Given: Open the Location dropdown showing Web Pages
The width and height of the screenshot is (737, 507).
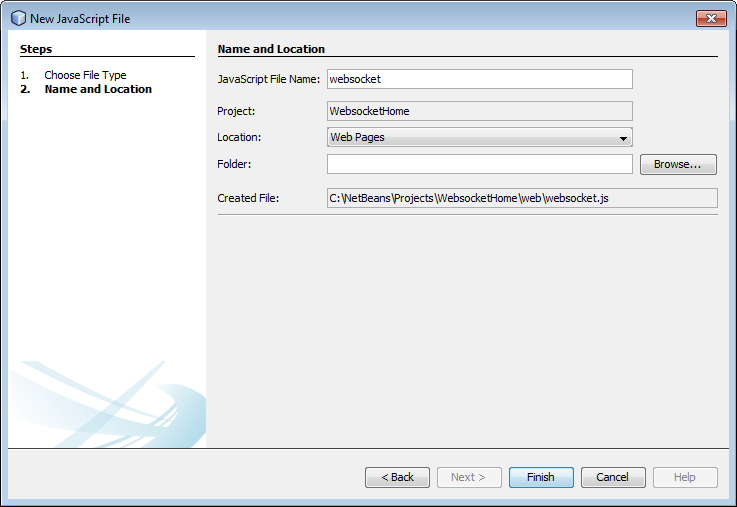Looking at the screenshot, I should (x=479, y=137).
